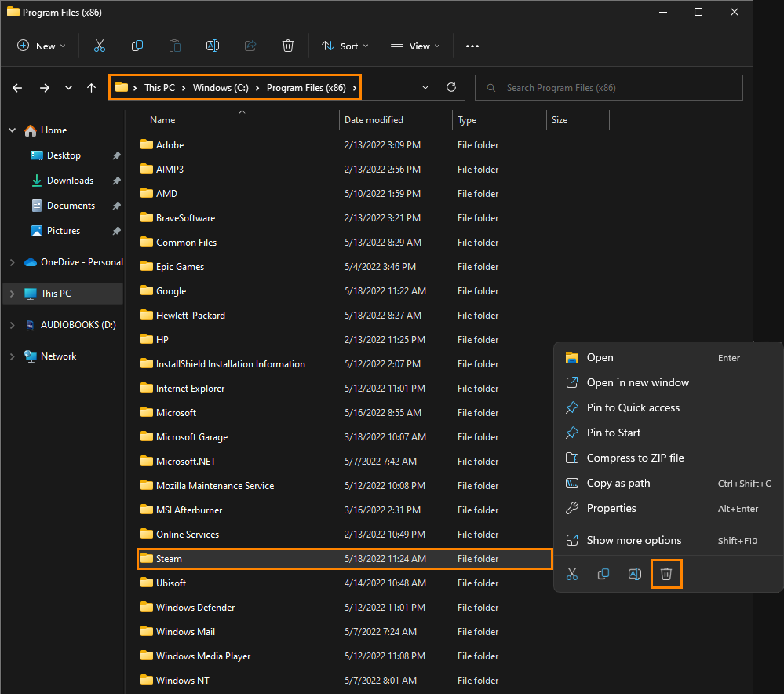Open the View dropdown menu
Image resolution: width=784 pixels, height=694 pixels.
pos(415,46)
